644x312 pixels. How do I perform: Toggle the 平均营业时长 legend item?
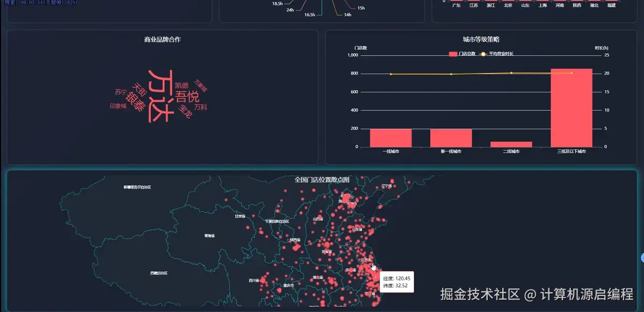496,54
